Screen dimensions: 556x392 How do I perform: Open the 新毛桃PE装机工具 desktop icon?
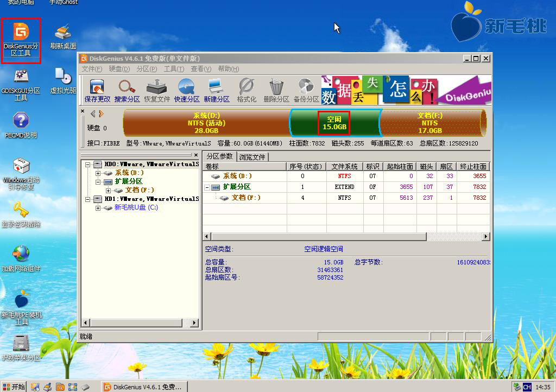coord(22,307)
